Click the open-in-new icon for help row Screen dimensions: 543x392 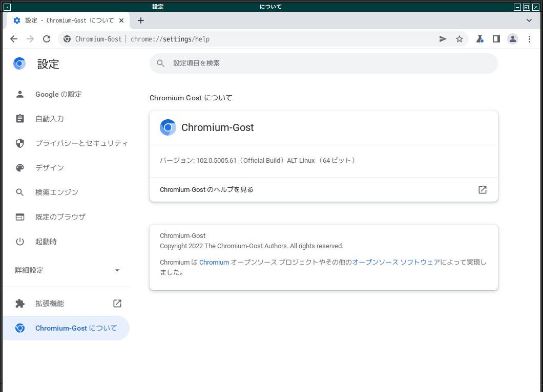pos(483,189)
